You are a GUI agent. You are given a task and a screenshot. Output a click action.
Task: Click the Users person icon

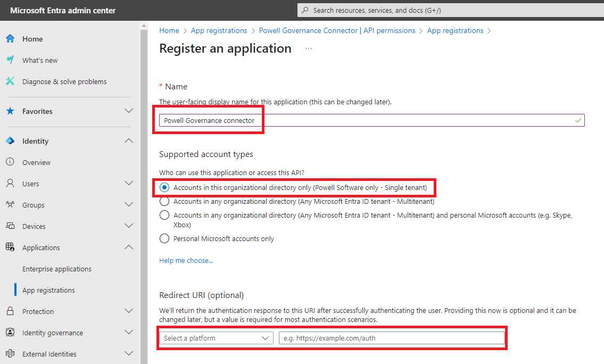click(x=11, y=184)
